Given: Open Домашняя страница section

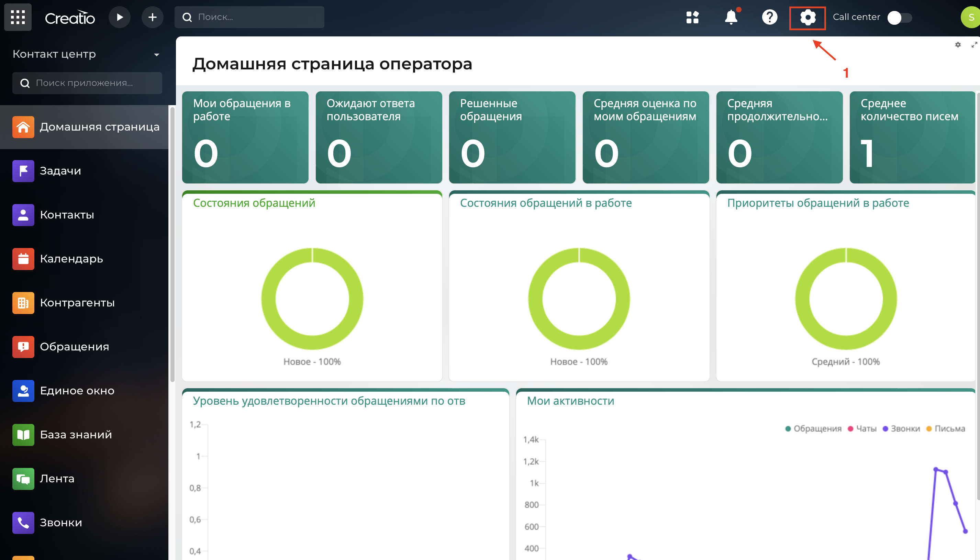Looking at the screenshot, I should (x=84, y=127).
